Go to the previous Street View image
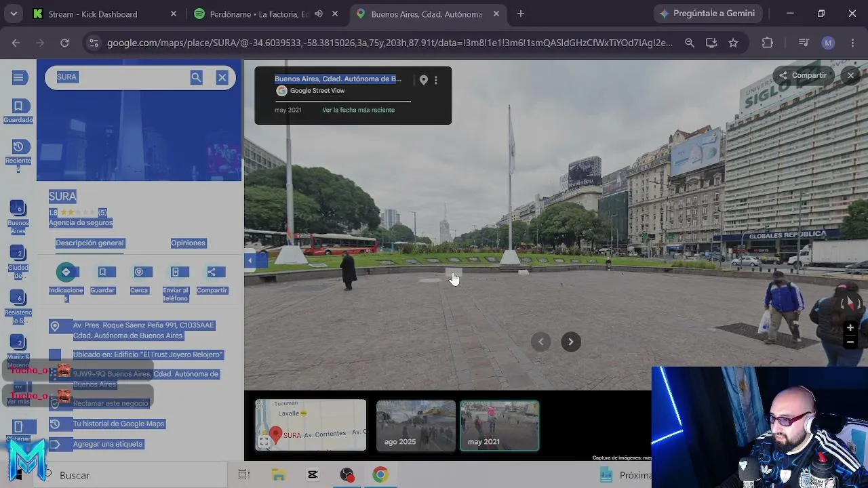Viewport: 868px width, 488px height. 540,342
